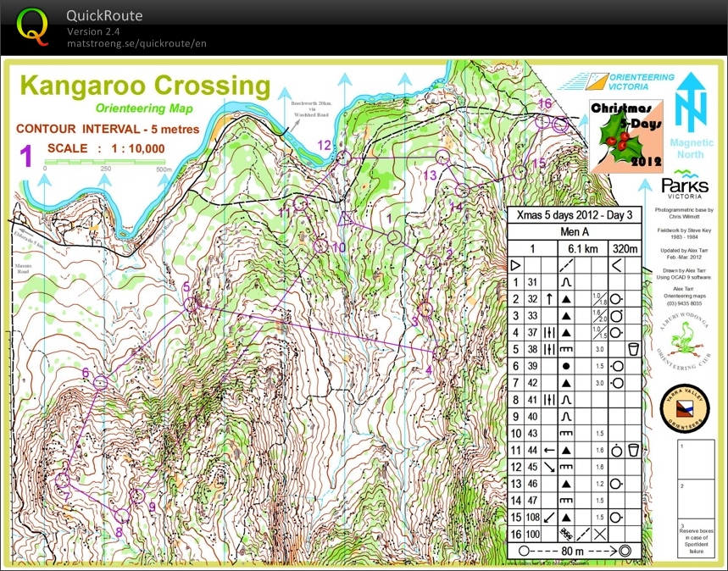Click the drink cup symbol in row 5

pyautogui.click(x=632, y=349)
